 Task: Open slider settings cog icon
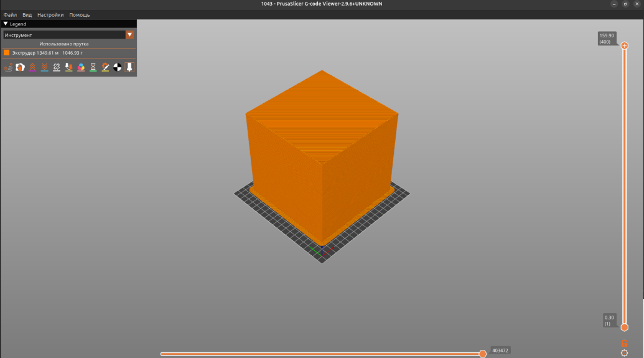[x=624, y=353]
